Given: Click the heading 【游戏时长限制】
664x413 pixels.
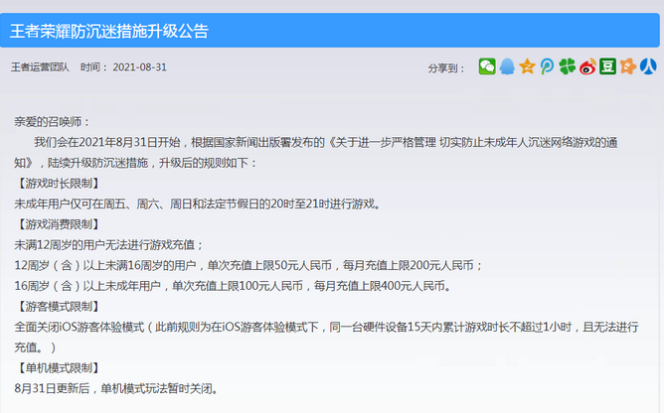Looking at the screenshot, I should click(58, 183).
